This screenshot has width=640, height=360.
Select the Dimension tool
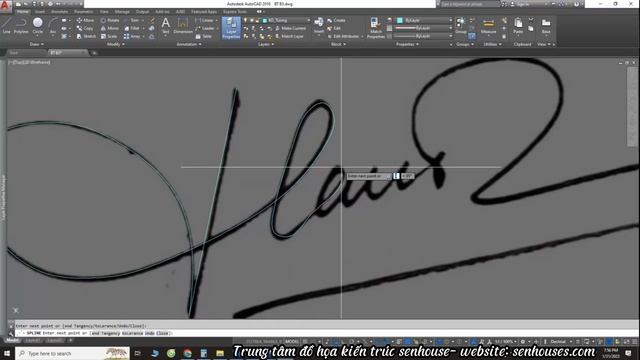[183, 25]
